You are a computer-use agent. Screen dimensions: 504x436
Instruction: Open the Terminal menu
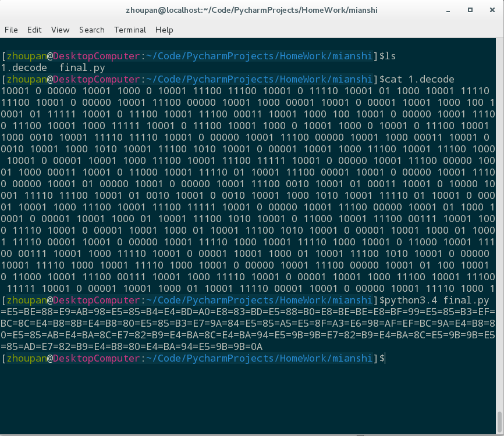130,30
